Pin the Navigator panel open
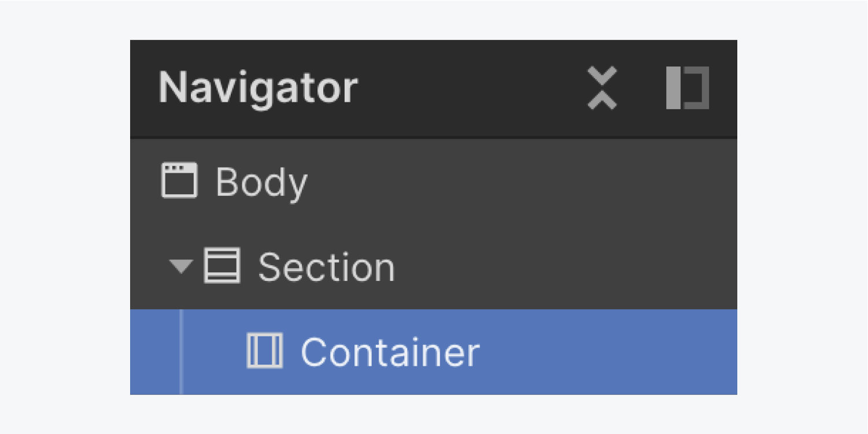 [x=687, y=88]
